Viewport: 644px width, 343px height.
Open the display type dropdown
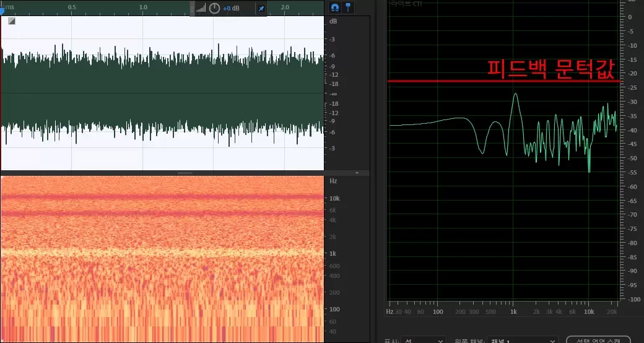[x=424, y=340]
